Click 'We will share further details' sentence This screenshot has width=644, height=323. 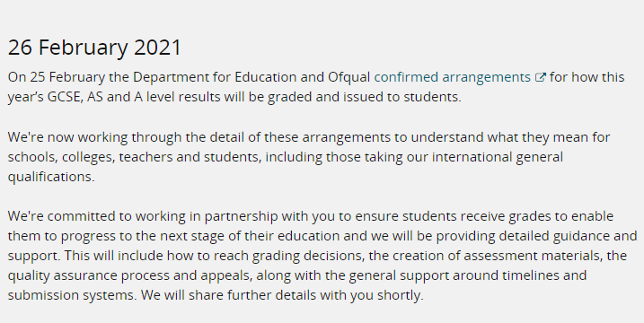tap(282, 295)
